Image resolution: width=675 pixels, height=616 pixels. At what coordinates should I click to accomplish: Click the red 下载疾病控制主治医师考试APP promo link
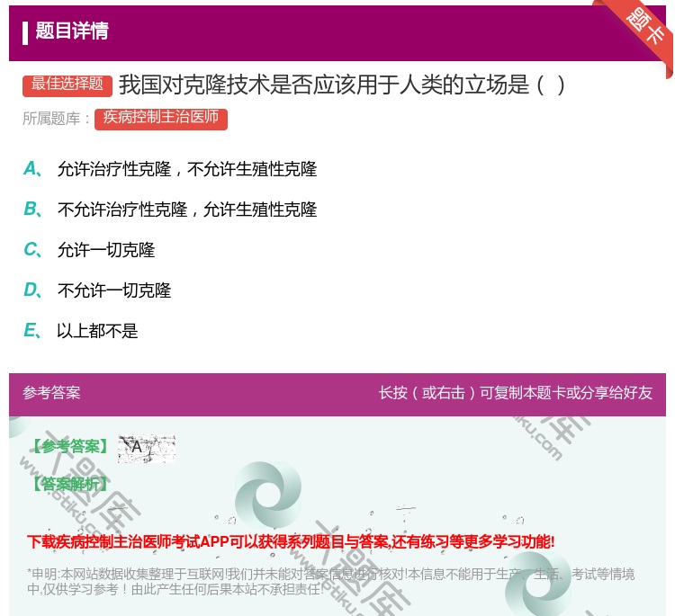[x=291, y=541]
